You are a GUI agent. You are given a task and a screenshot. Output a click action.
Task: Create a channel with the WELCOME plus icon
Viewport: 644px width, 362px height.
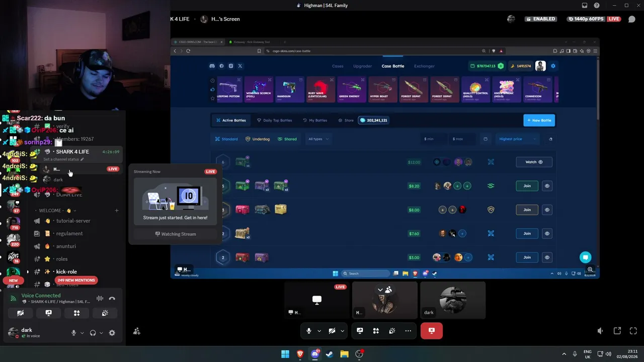[117, 211]
